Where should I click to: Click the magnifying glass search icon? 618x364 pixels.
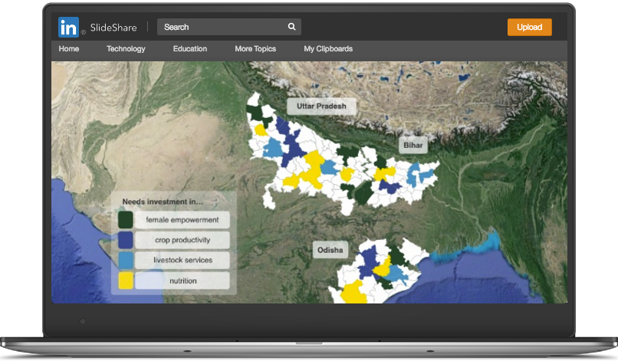(x=291, y=27)
